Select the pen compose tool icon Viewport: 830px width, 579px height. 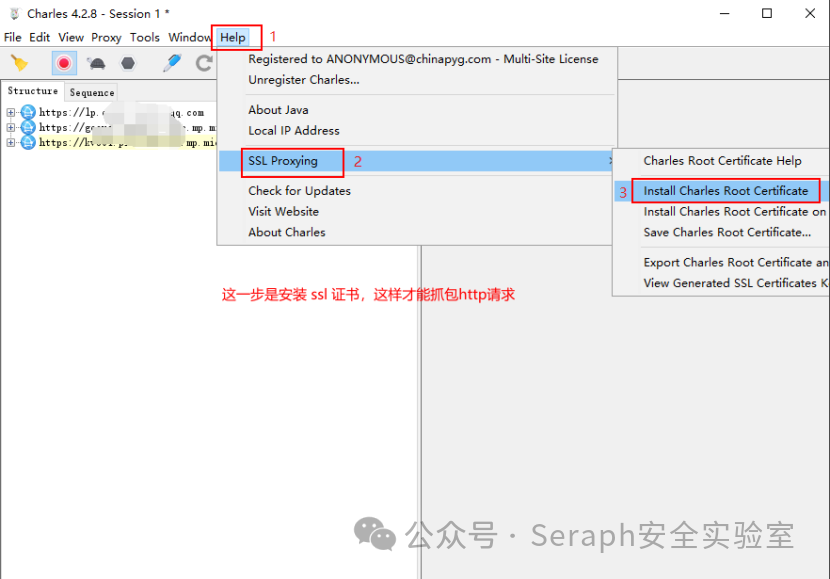pos(172,63)
